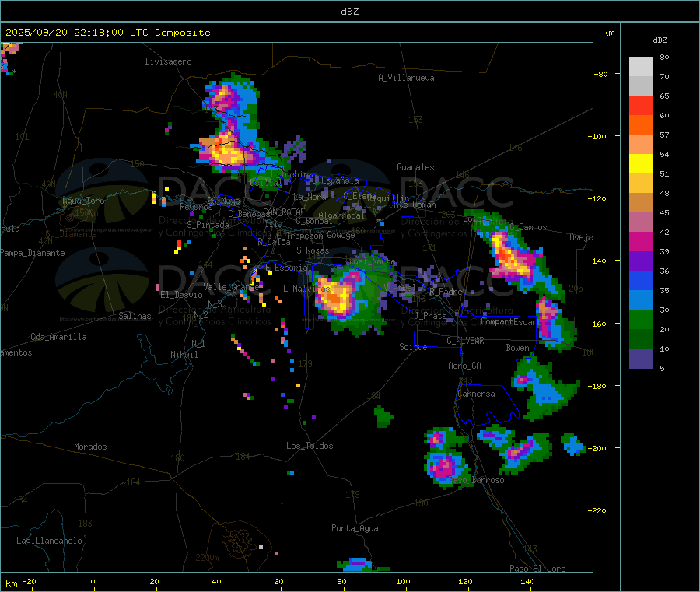Click the Morados map label
700x592 pixels.
click(x=91, y=447)
